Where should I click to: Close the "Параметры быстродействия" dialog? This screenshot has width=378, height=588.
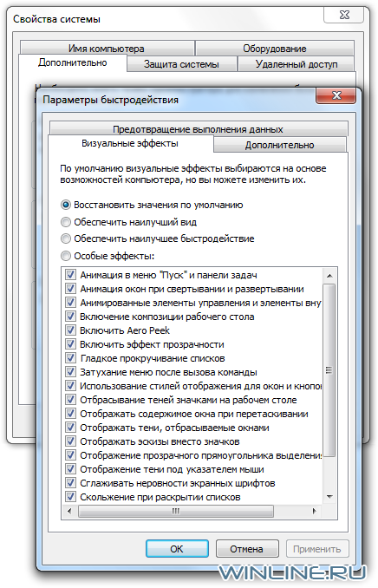pyautogui.click(x=336, y=95)
